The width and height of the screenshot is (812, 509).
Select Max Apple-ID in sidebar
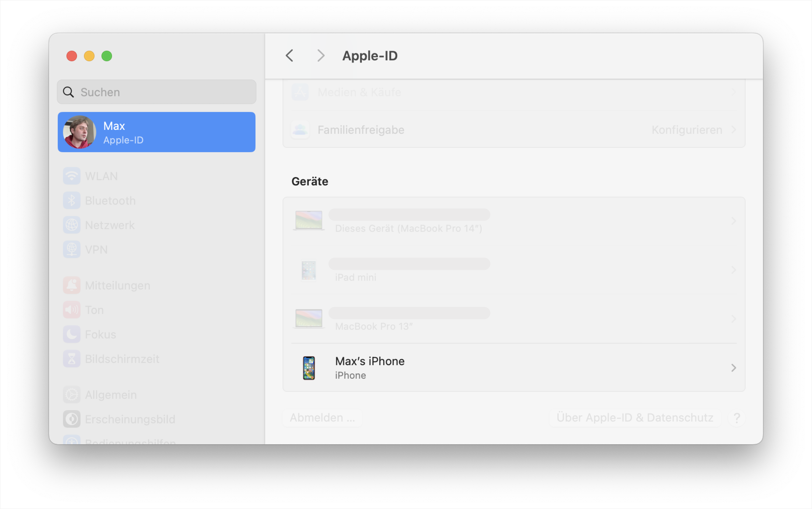tap(157, 132)
